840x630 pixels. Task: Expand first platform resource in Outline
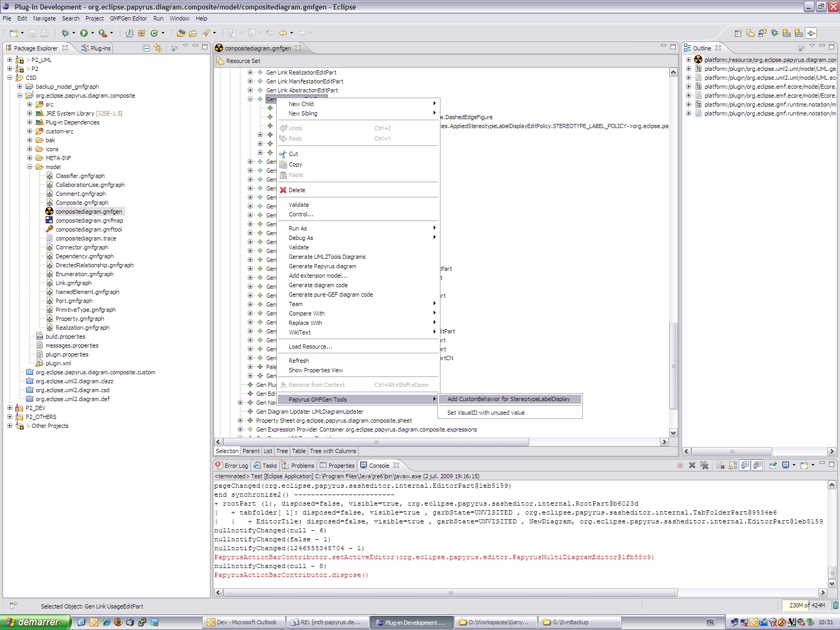688,60
